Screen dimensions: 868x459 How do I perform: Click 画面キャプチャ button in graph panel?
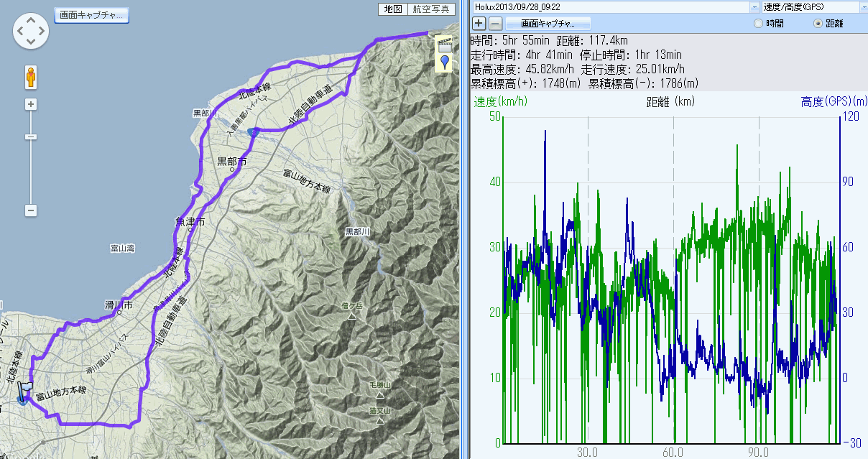[x=548, y=23]
